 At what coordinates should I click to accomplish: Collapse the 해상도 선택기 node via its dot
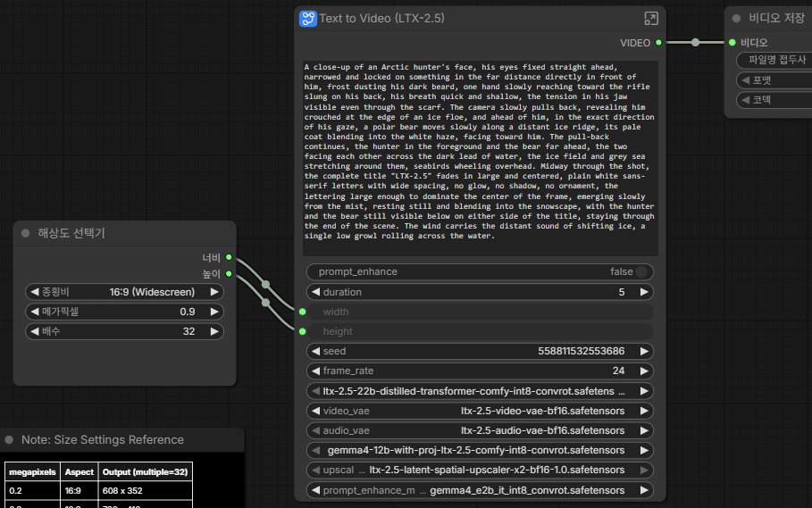(x=25, y=233)
